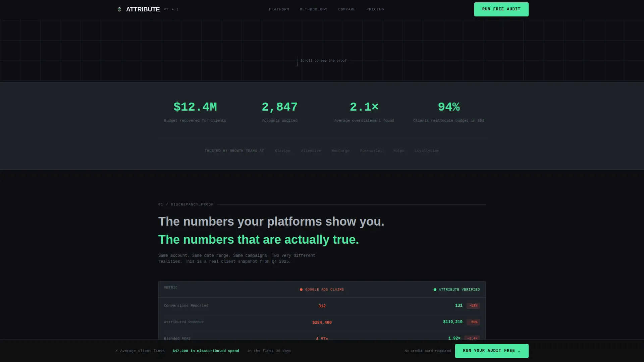Click the $119,210 verified revenue value
644x362 pixels.
(453, 322)
